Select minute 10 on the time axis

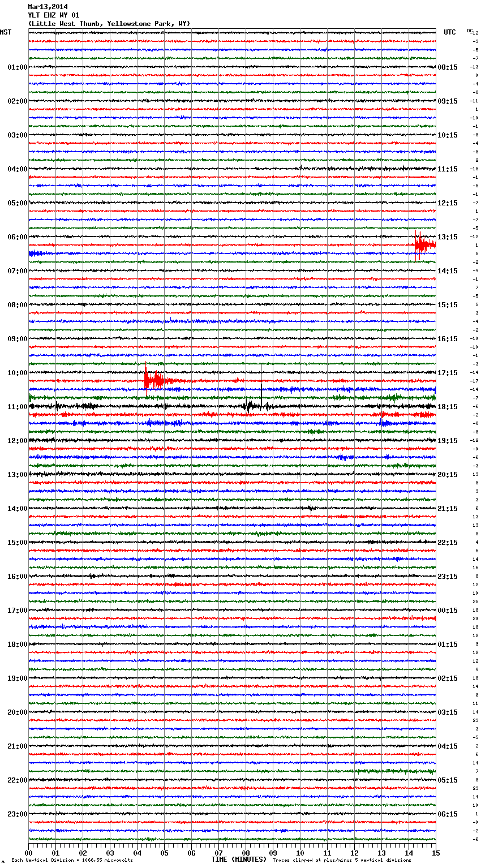point(300,853)
